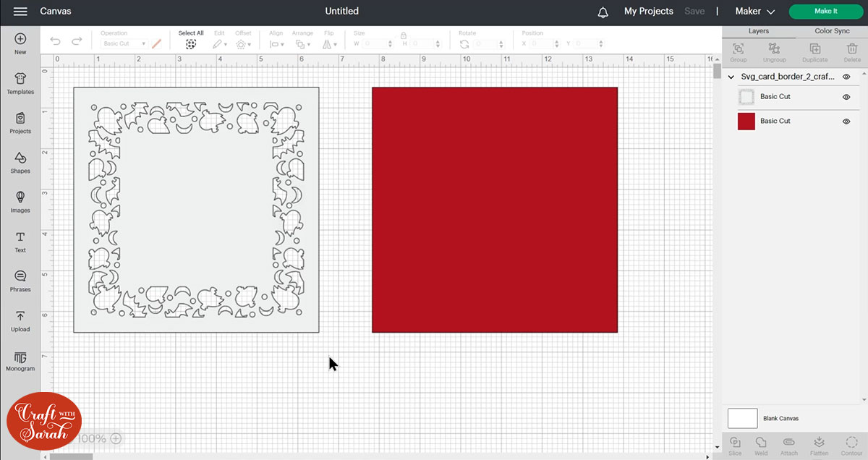Open the hamburger main menu
Image resolution: width=868 pixels, height=460 pixels.
(x=20, y=12)
